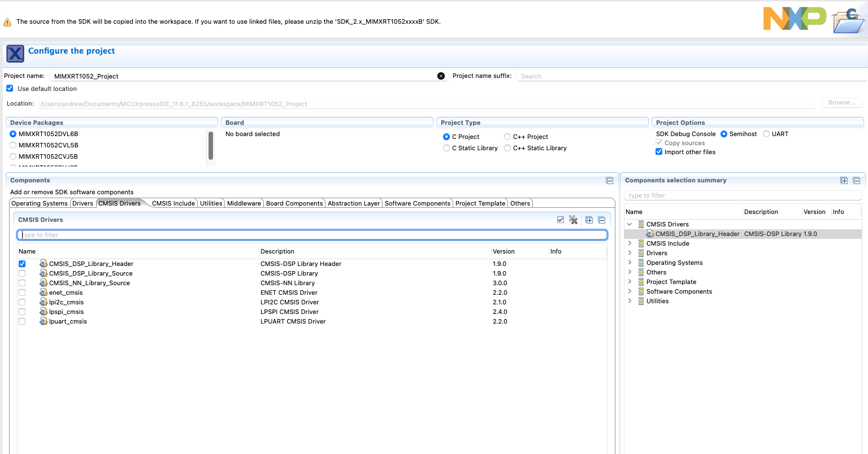
Task: Select the UART debug console option
Action: coord(766,134)
